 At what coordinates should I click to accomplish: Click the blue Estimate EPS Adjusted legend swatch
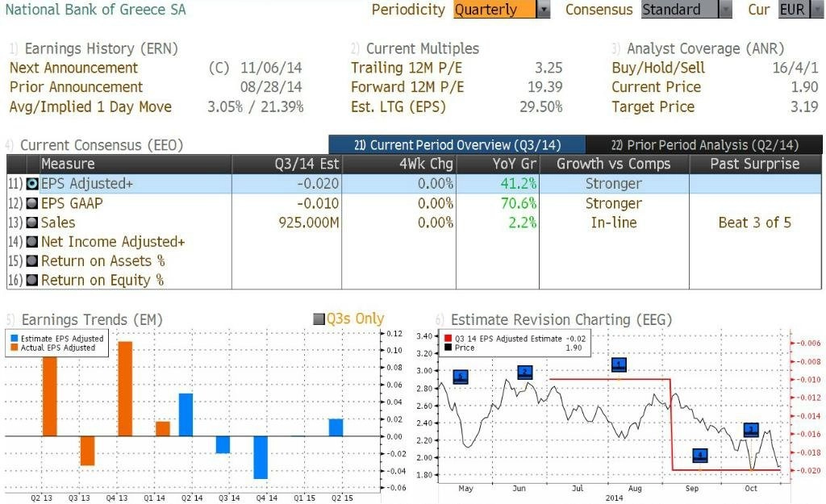(x=15, y=339)
